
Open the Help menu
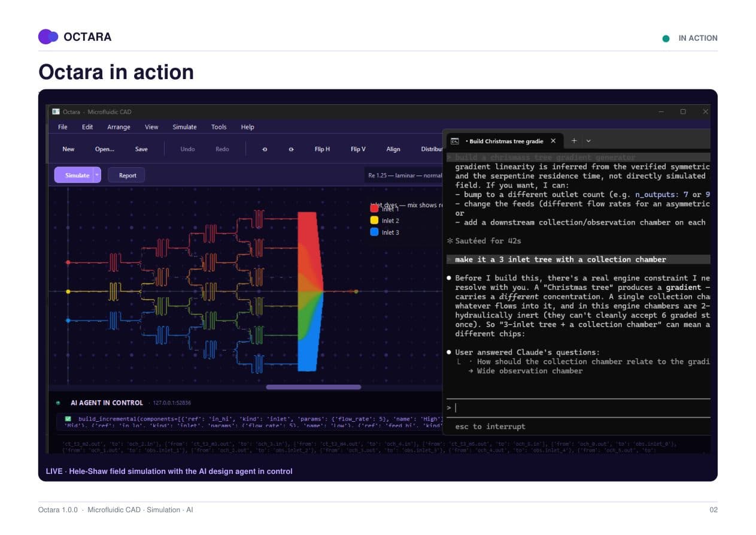tap(248, 127)
